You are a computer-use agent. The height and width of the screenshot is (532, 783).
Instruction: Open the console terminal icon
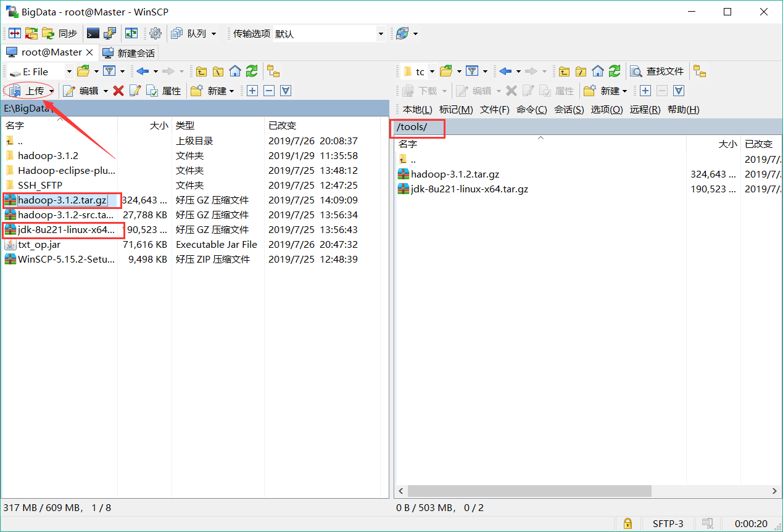tap(93, 33)
